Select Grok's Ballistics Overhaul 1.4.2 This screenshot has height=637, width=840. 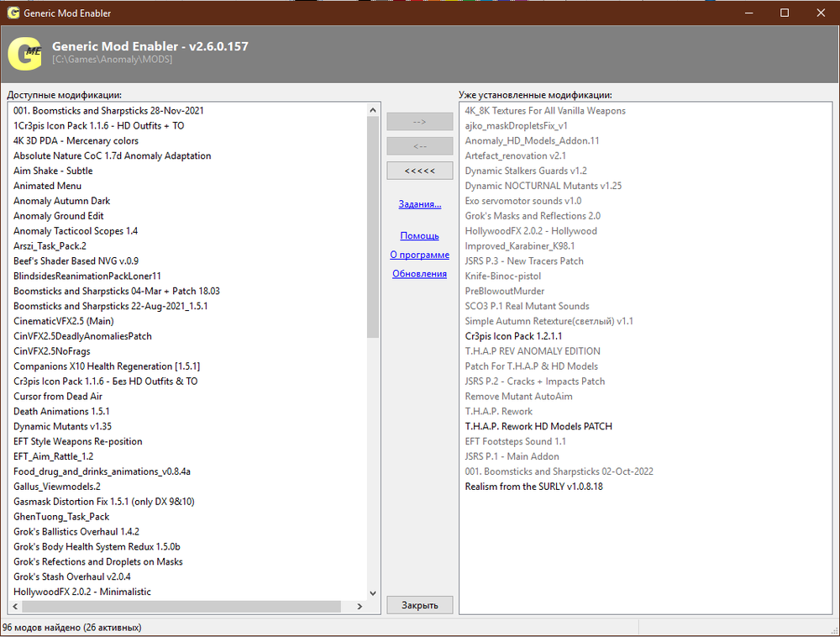coord(76,532)
